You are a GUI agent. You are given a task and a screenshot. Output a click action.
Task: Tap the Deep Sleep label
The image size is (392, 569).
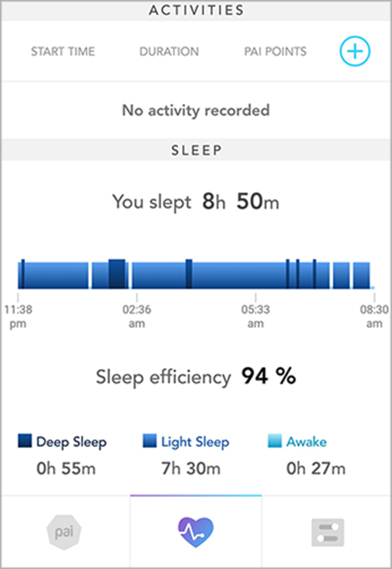pos(72,442)
